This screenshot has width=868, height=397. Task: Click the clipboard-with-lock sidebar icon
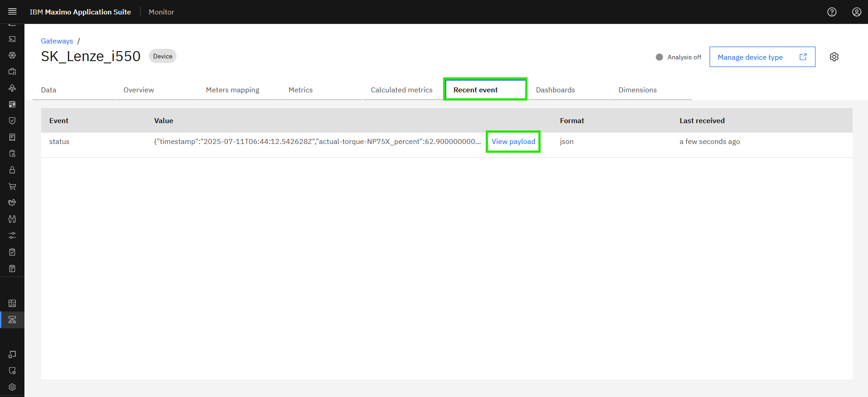pyautogui.click(x=12, y=153)
